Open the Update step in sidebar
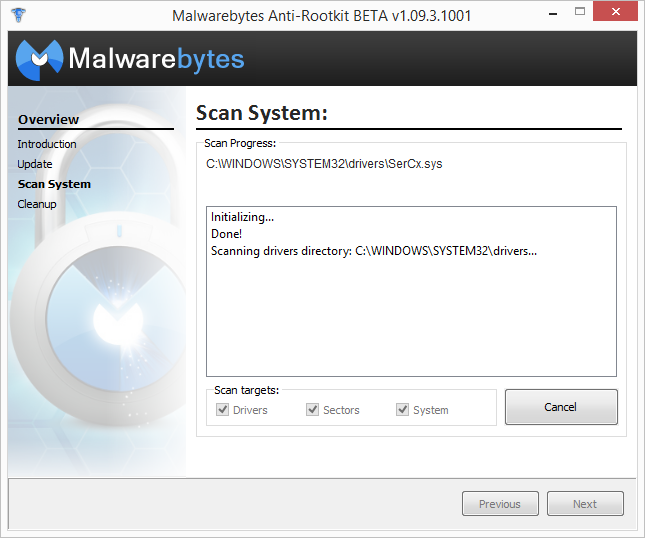The width and height of the screenshot is (645, 538). point(35,164)
